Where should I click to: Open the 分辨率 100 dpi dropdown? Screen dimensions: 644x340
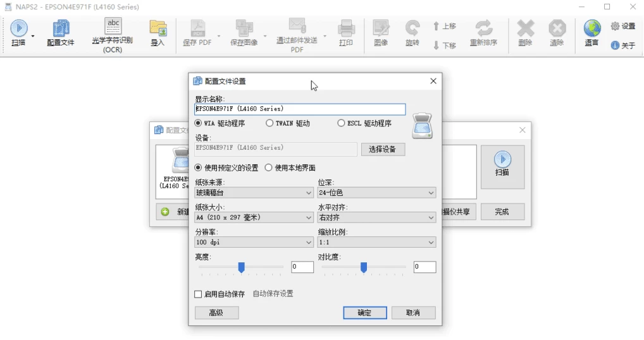pos(254,242)
